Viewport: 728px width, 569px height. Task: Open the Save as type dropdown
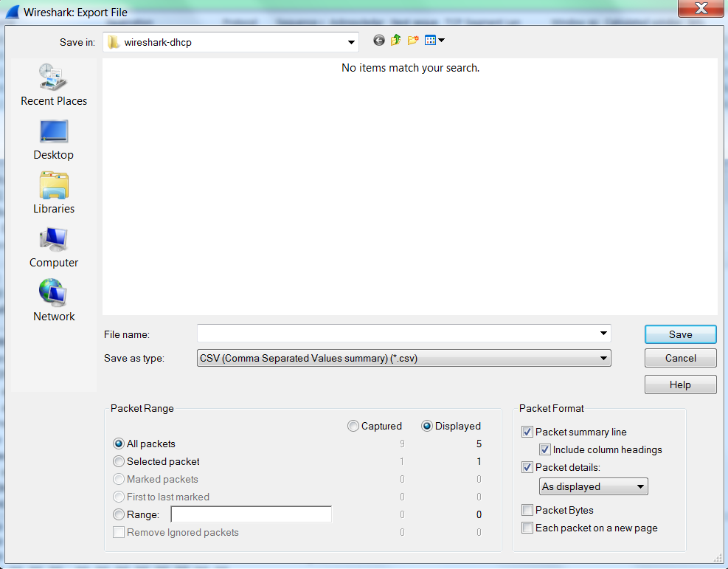coord(404,358)
